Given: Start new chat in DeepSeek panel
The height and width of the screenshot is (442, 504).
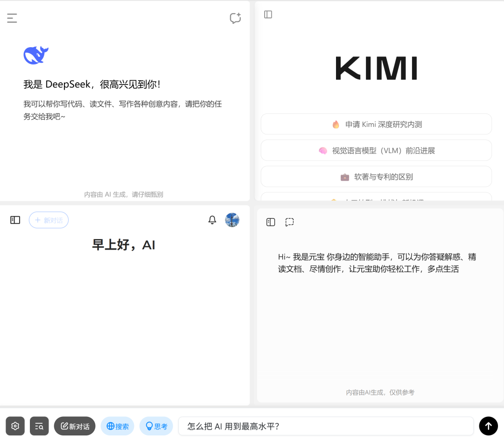Looking at the screenshot, I should pos(235,18).
